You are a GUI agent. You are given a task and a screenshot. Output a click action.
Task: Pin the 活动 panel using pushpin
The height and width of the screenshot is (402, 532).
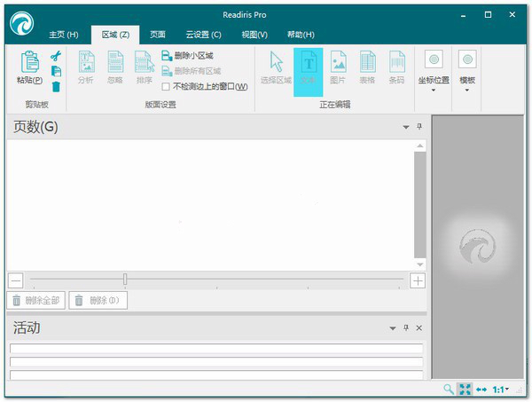pyautogui.click(x=406, y=328)
